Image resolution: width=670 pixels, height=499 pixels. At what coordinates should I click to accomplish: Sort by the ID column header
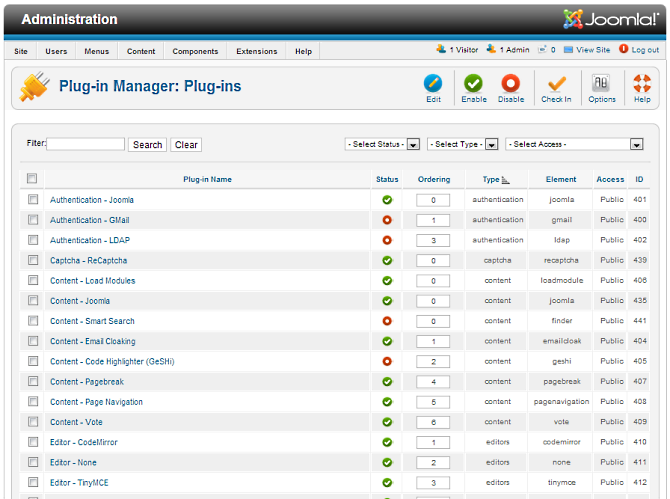point(639,179)
